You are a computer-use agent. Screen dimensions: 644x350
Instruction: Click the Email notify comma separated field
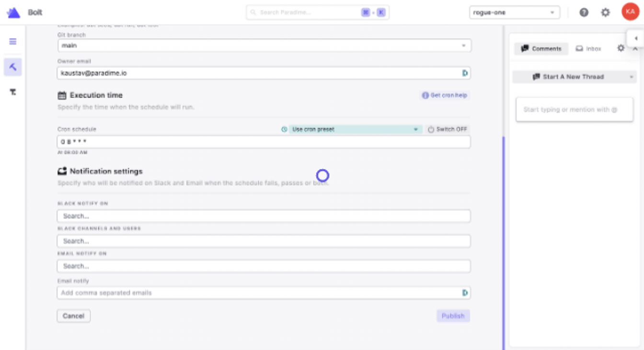[x=264, y=293]
